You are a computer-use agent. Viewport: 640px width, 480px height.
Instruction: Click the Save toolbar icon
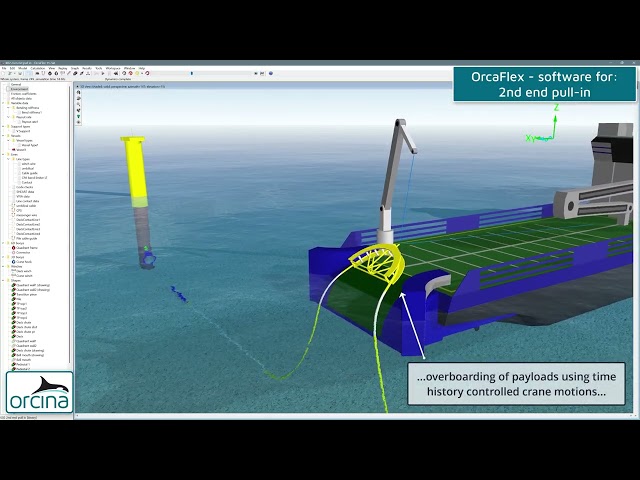tap(20, 73)
